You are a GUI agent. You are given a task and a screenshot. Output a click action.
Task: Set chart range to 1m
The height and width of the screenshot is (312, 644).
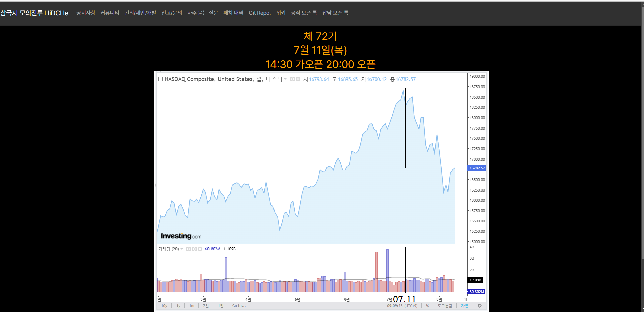tap(192, 306)
